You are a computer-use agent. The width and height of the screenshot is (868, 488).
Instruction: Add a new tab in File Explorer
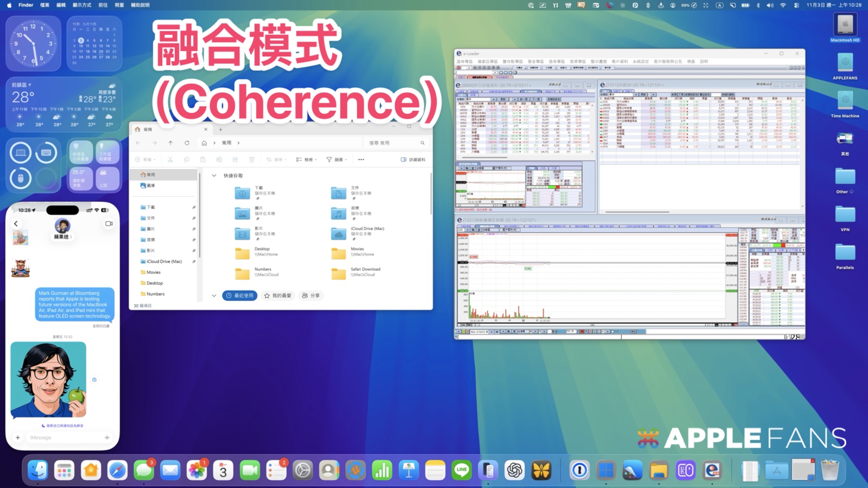click(221, 130)
